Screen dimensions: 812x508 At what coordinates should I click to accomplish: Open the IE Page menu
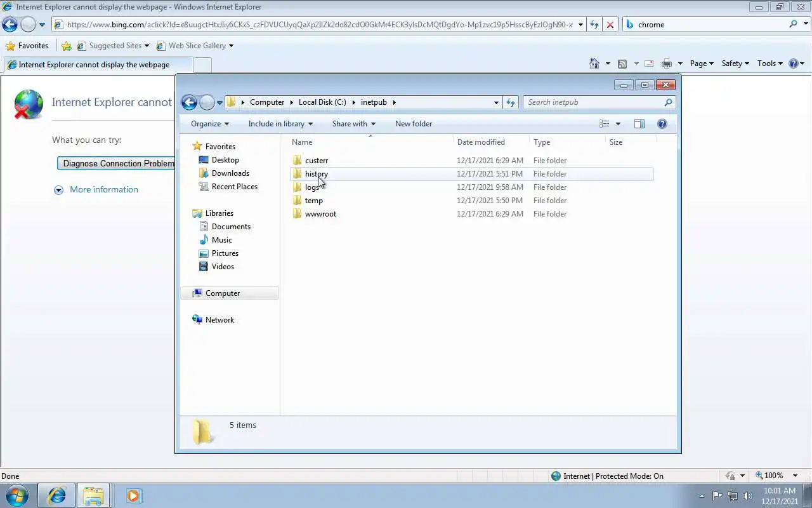pyautogui.click(x=702, y=63)
